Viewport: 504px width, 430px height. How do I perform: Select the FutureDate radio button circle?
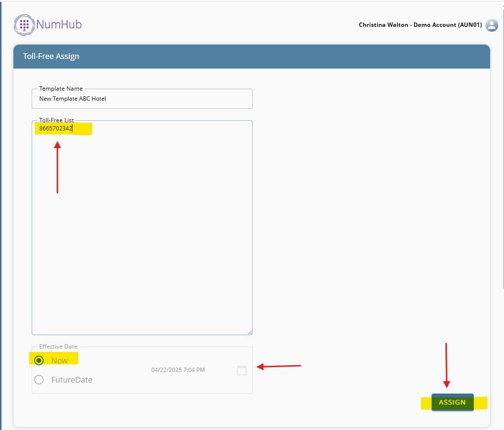[39, 380]
